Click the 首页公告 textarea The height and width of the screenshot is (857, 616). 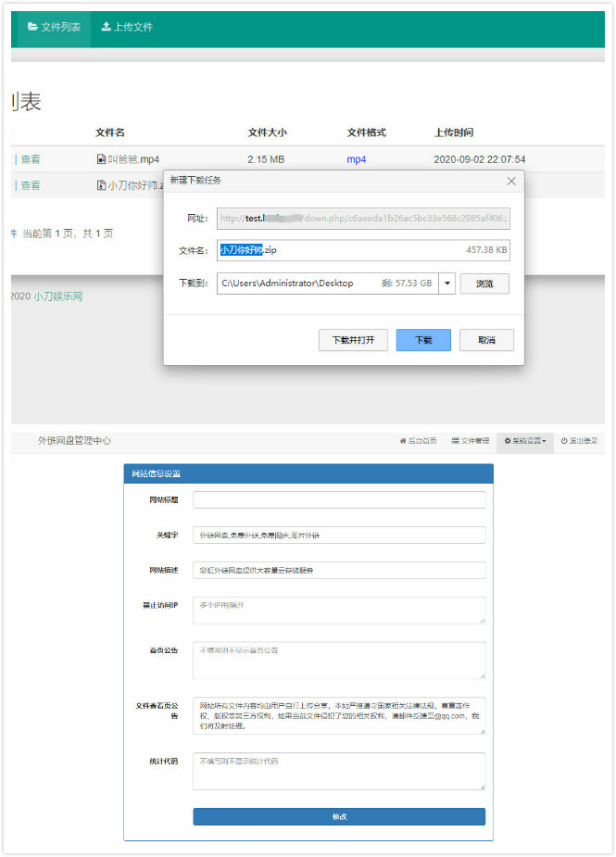[x=339, y=661]
